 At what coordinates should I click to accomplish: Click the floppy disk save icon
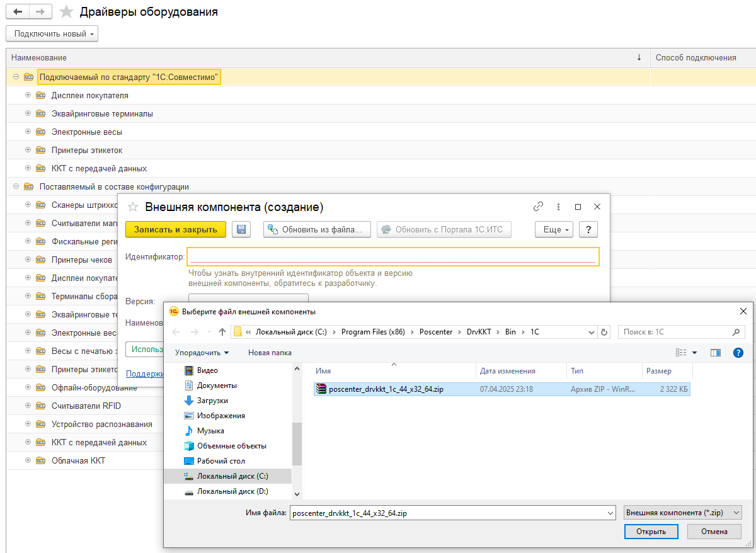click(241, 229)
